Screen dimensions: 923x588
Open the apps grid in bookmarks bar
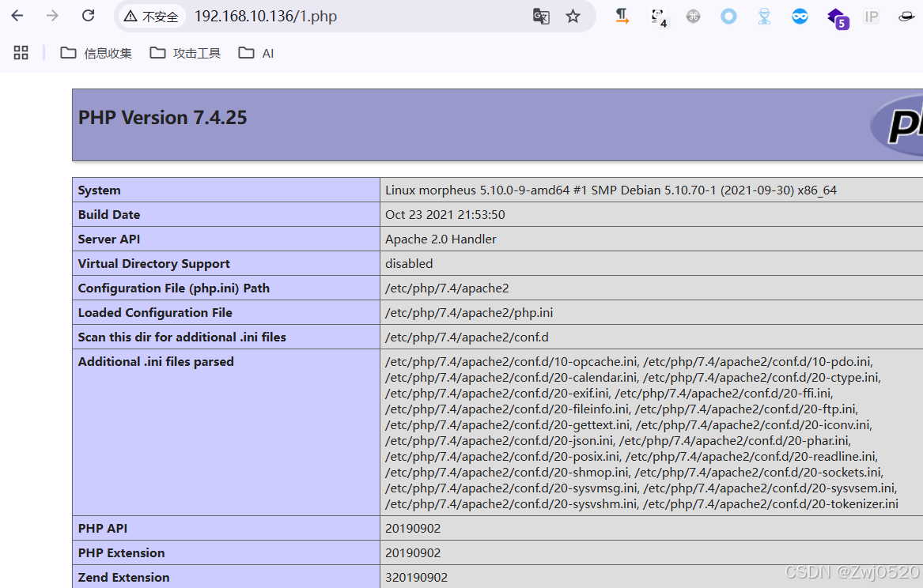tap(21, 53)
